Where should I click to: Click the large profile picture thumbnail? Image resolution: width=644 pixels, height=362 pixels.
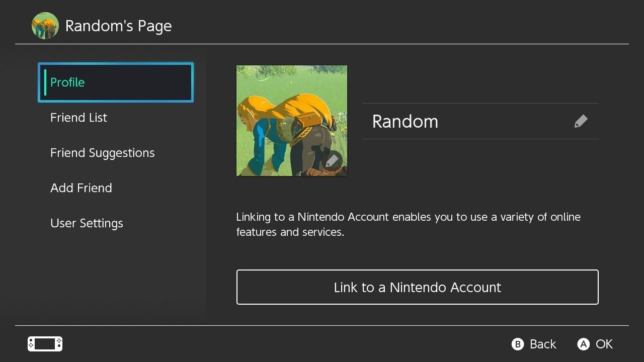292,121
